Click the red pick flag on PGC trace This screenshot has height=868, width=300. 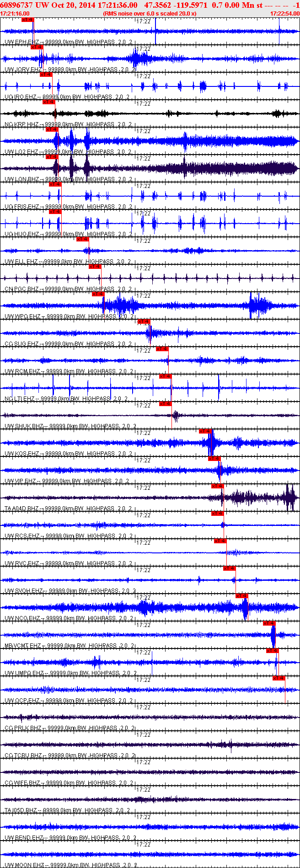coord(95,267)
